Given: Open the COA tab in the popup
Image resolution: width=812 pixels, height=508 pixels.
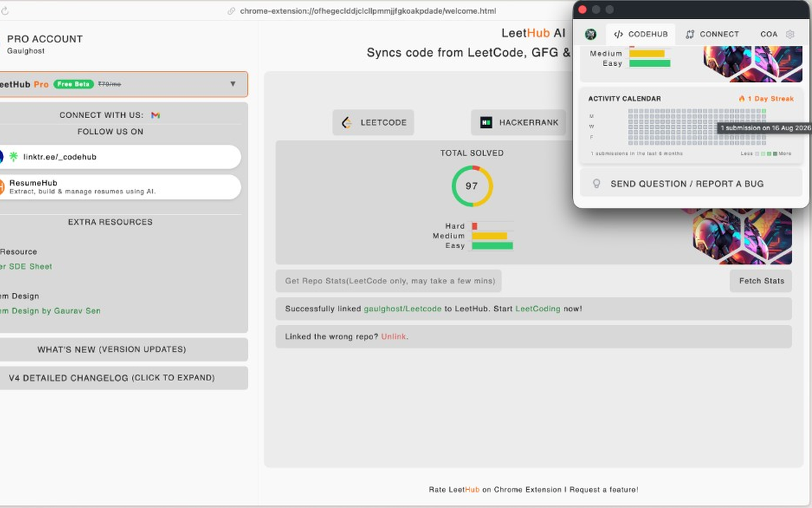Looking at the screenshot, I should tap(769, 34).
